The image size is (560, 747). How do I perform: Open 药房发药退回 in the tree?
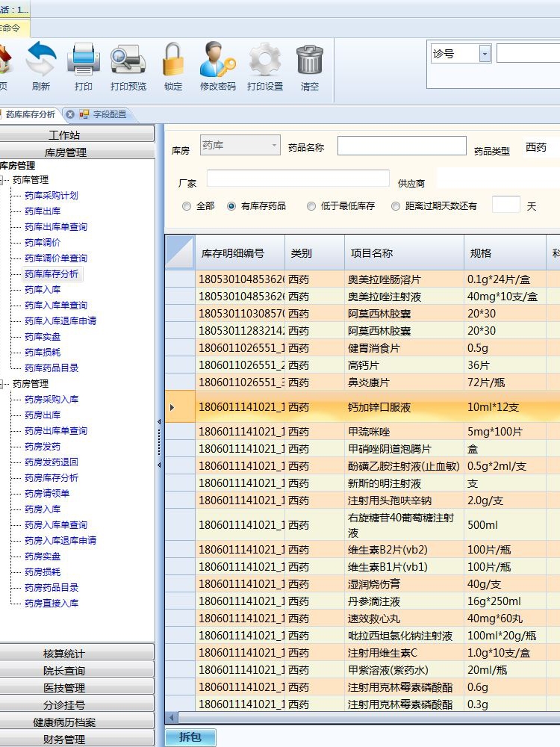pos(51,462)
